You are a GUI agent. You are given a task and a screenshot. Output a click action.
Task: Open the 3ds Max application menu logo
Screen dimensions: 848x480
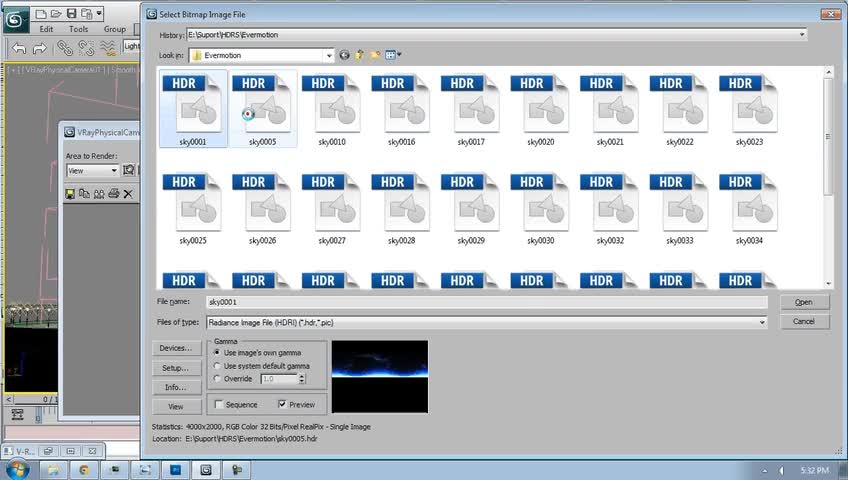(16, 21)
